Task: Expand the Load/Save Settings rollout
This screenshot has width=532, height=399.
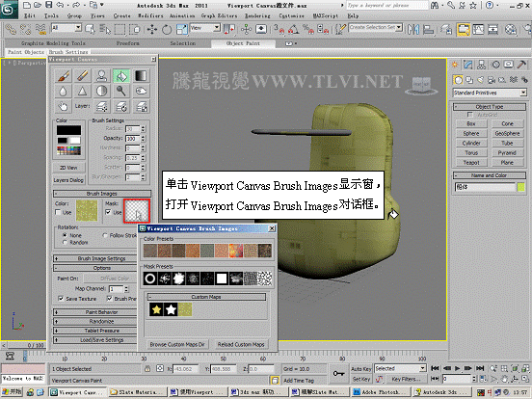Action: [x=95, y=339]
